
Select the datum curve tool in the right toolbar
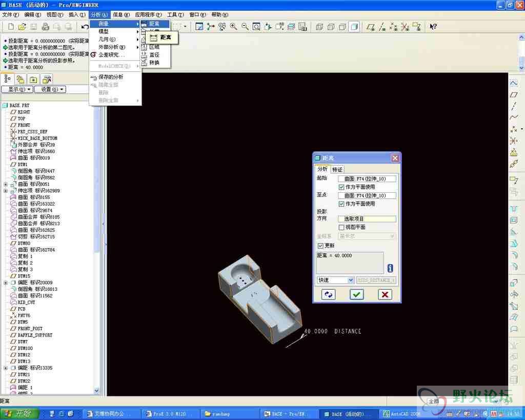514,117
